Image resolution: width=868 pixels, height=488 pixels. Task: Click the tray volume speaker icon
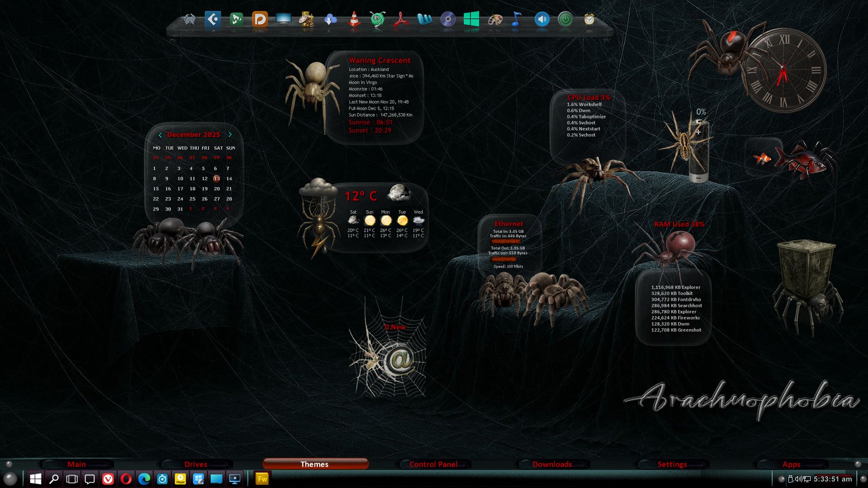(798, 479)
